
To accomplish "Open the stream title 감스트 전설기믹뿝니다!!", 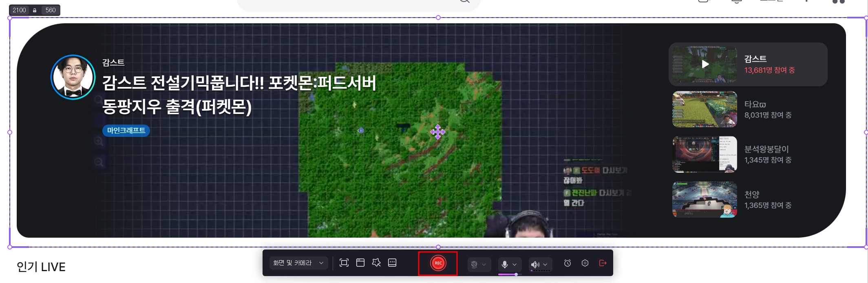I will [239, 95].
